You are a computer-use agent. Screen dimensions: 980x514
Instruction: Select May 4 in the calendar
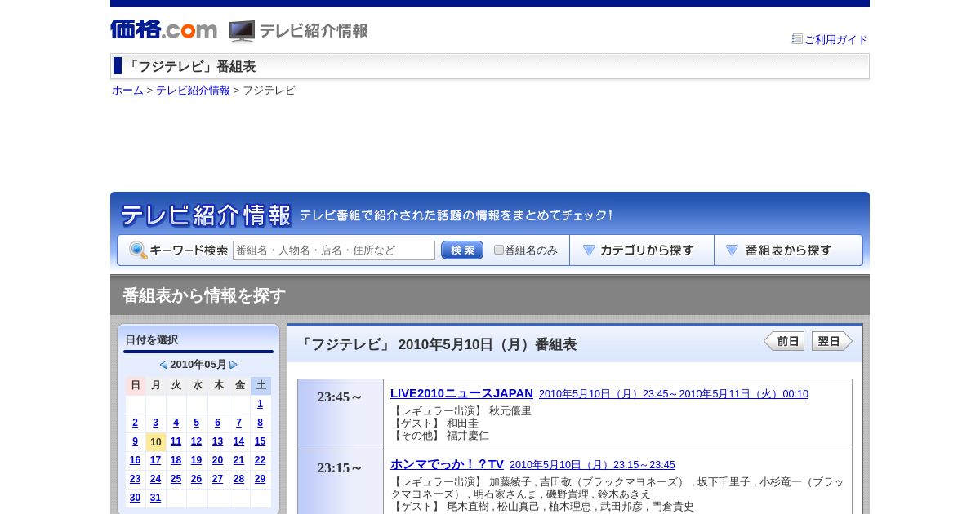pos(176,423)
